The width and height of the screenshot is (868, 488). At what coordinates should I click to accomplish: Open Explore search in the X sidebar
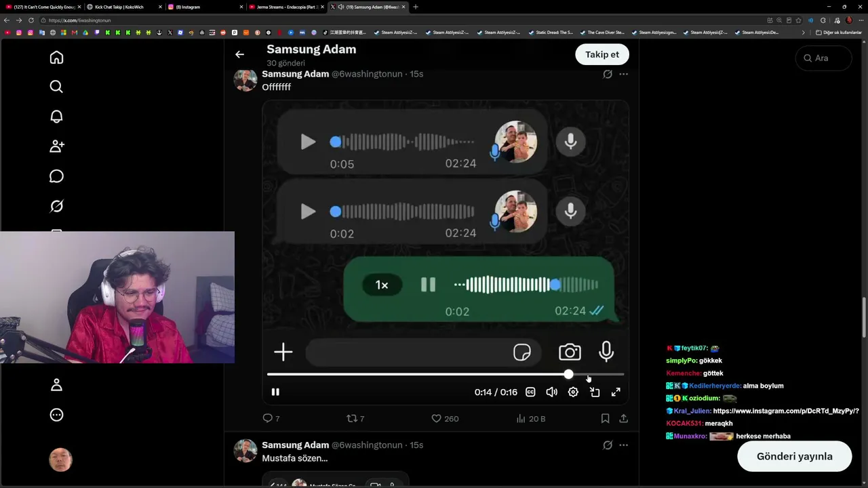56,87
